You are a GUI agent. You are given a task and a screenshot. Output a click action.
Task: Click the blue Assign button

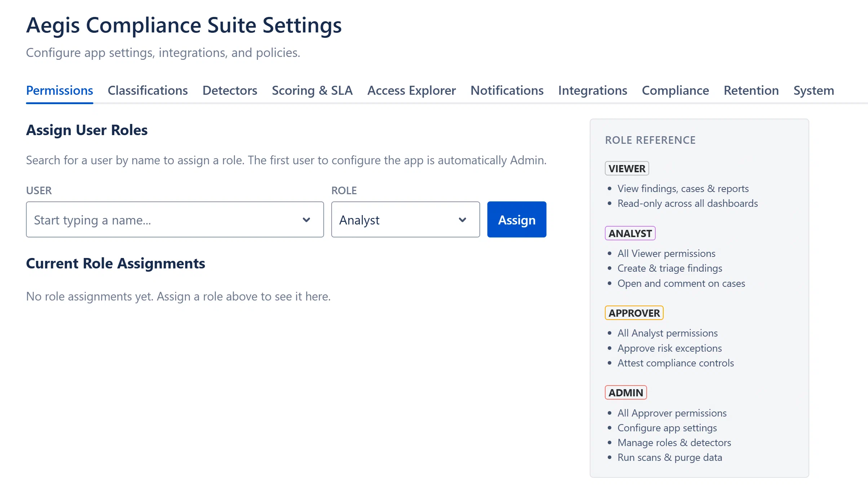click(x=517, y=219)
